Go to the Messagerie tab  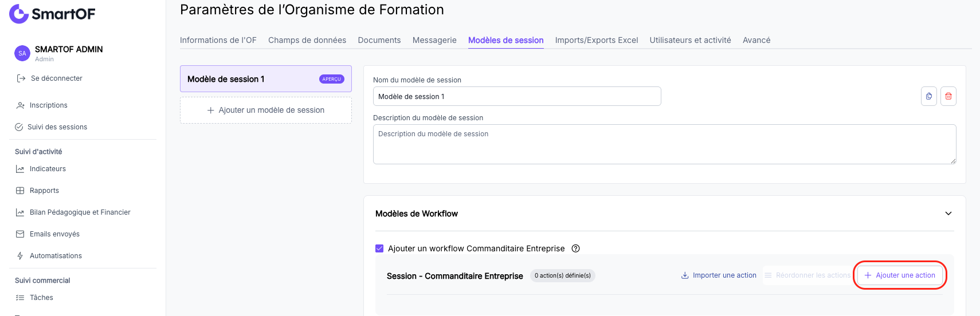(434, 40)
